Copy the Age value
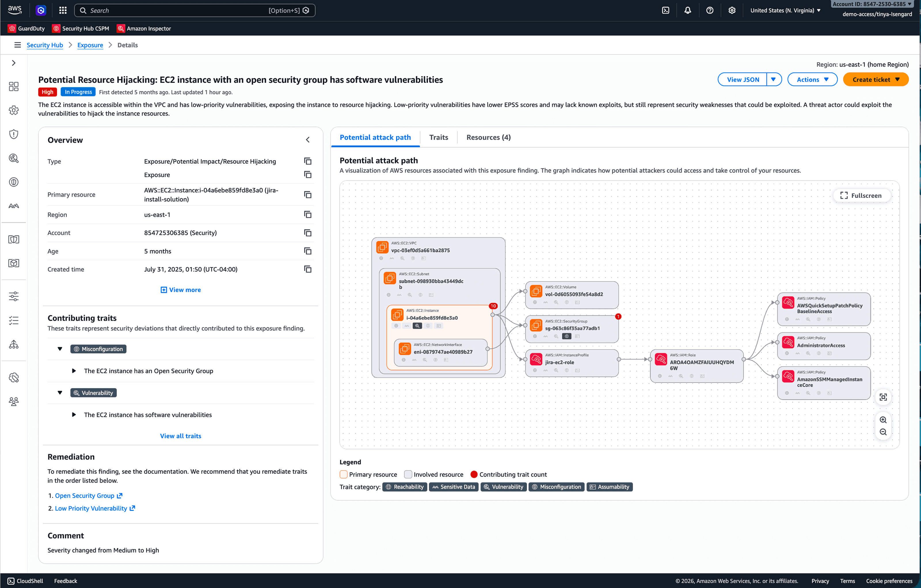 [307, 251]
